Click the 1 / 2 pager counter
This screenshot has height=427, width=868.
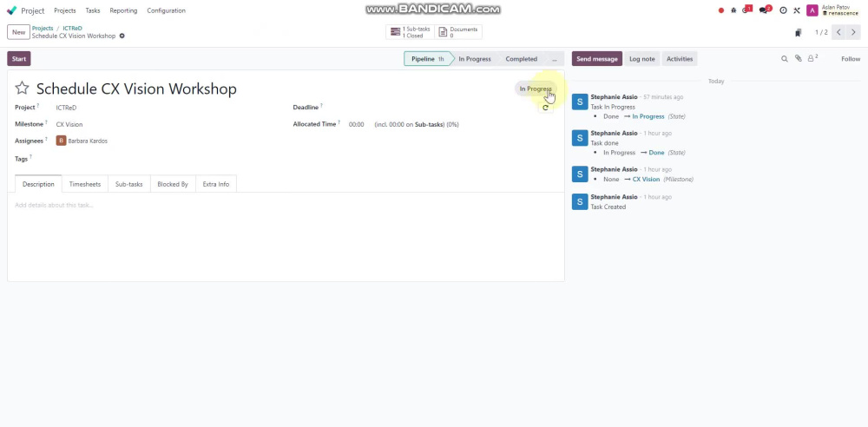821,33
